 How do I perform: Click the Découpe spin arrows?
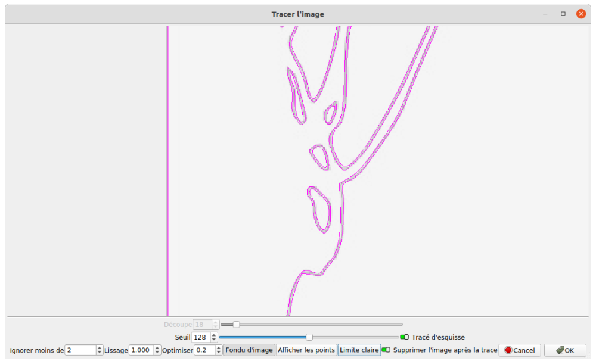pos(216,325)
